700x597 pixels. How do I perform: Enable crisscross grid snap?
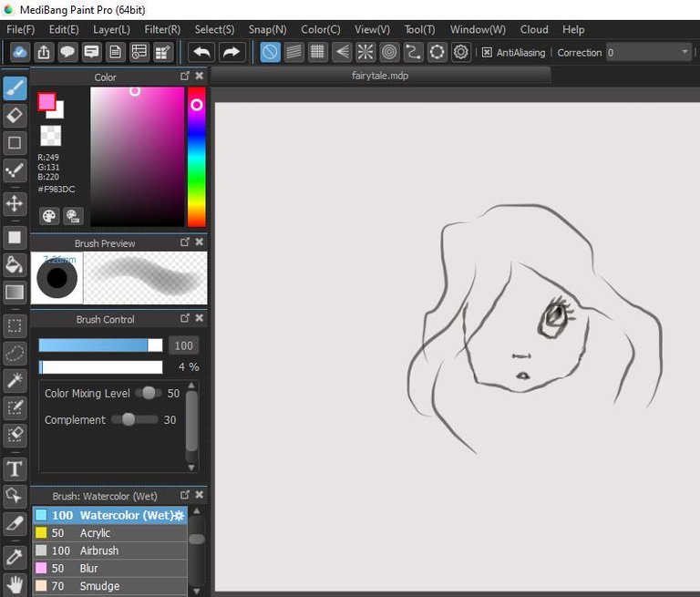(x=317, y=52)
